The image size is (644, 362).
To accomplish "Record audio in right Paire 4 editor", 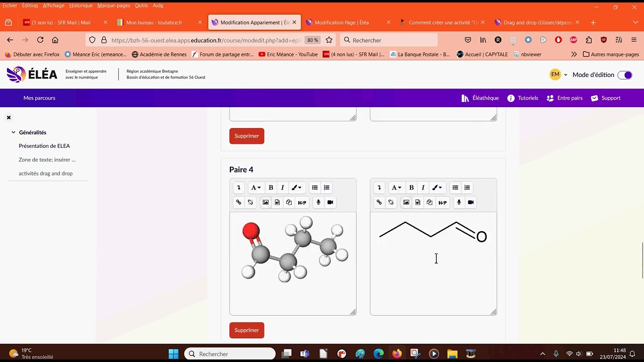I will pyautogui.click(x=459, y=202).
